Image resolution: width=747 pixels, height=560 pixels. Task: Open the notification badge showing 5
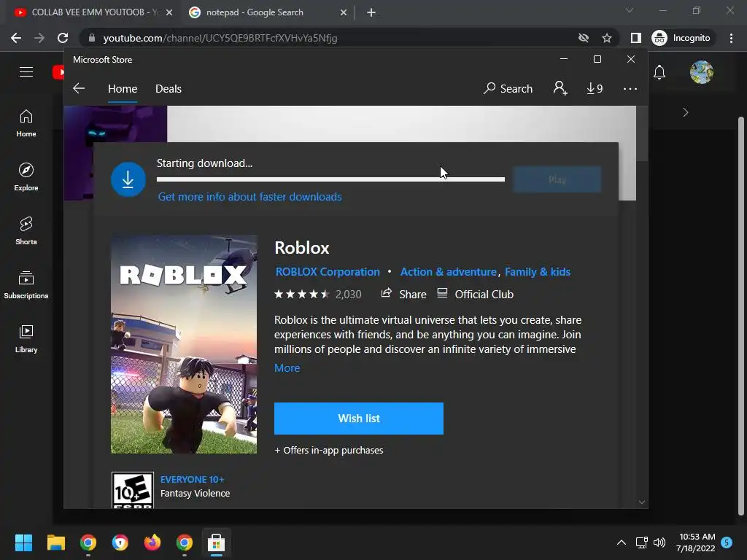click(727, 542)
